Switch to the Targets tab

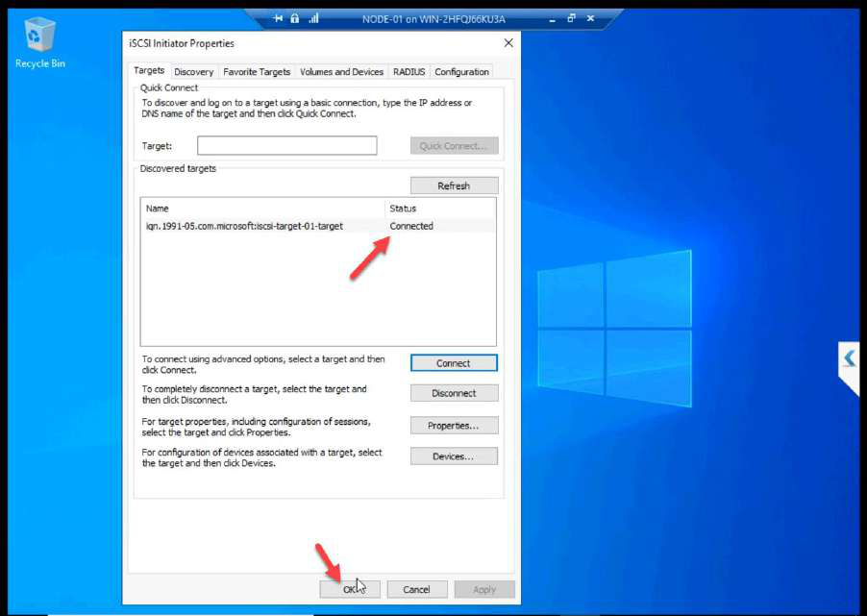pos(149,71)
